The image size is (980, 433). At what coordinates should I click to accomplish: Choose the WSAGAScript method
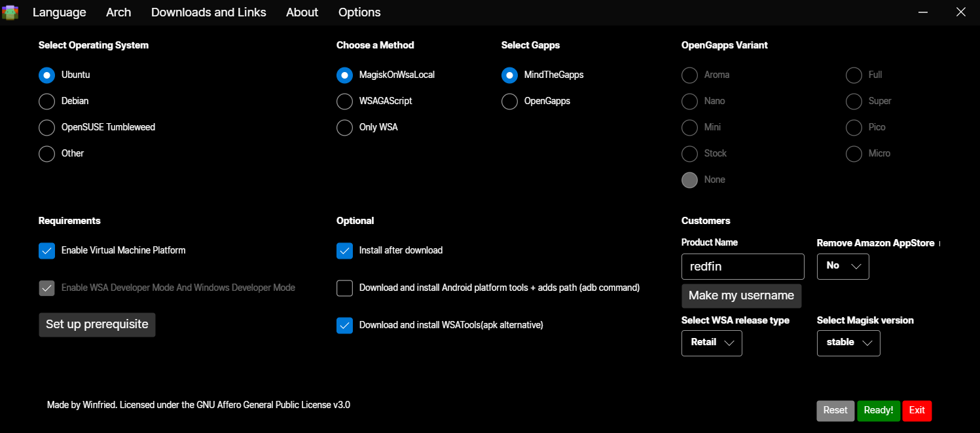pyautogui.click(x=345, y=102)
